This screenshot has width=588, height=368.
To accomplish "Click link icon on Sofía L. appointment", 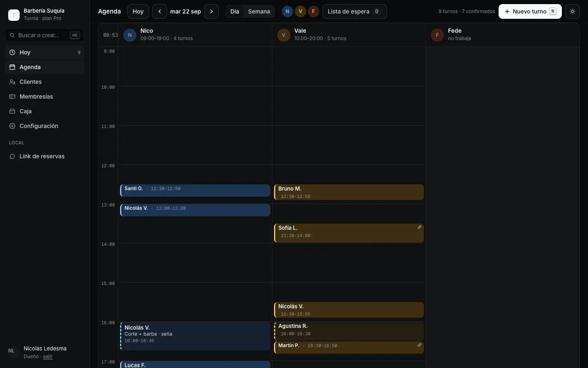I will coord(419,227).
